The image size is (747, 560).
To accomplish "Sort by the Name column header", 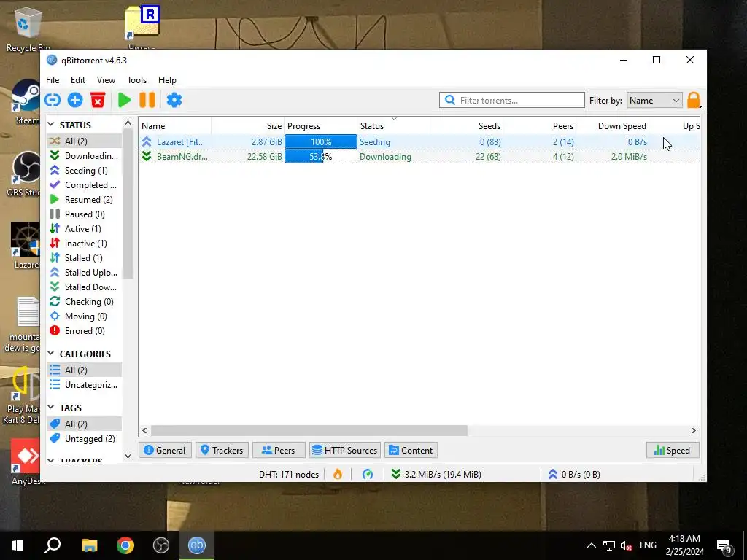I will click(175, 125).
